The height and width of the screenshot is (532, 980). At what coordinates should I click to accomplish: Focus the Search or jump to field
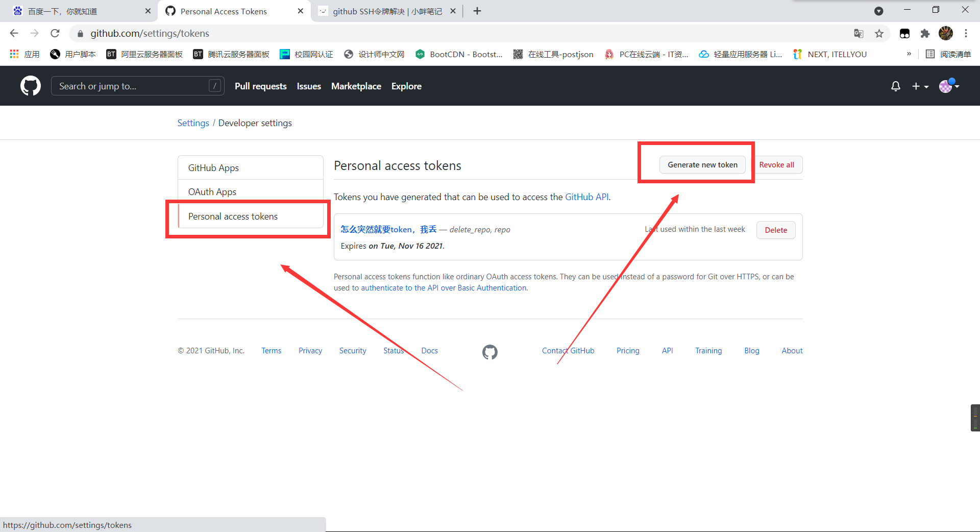(x=138, y=86)
